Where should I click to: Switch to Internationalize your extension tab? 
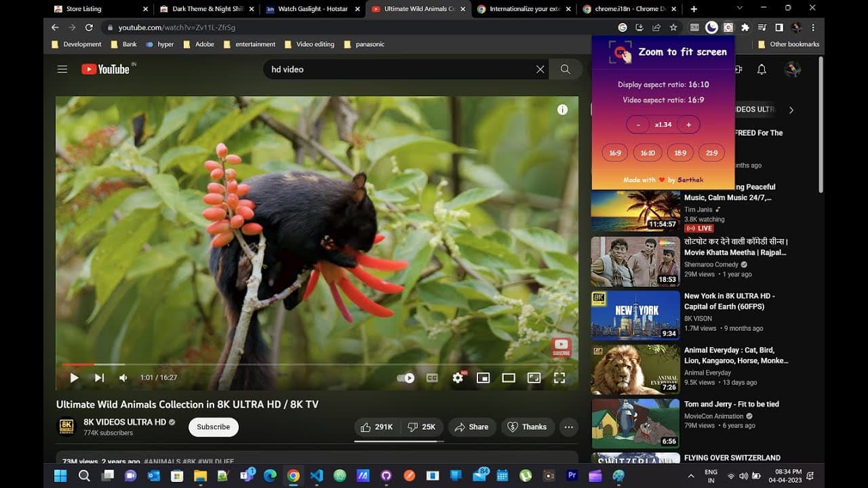(524, 9)
